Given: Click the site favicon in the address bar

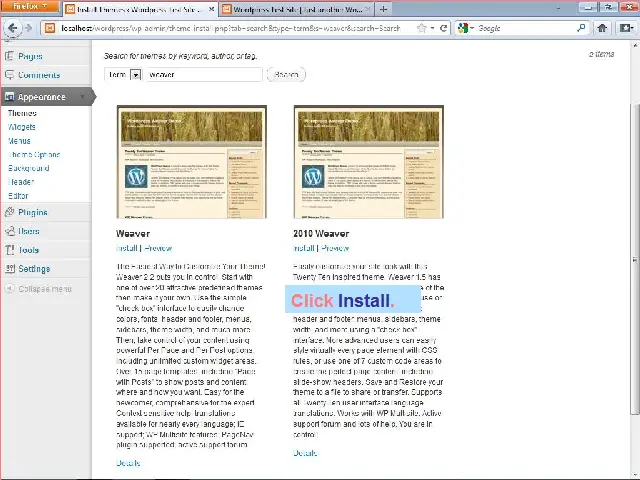Looking at the screenshot, I should click(50, 28).
